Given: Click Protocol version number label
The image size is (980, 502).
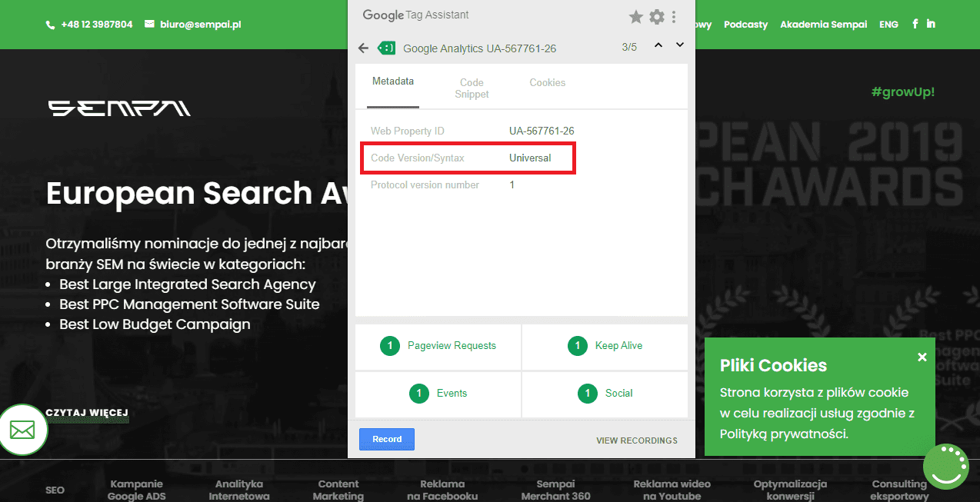Looking at the screenshot, I should point(425,185).
